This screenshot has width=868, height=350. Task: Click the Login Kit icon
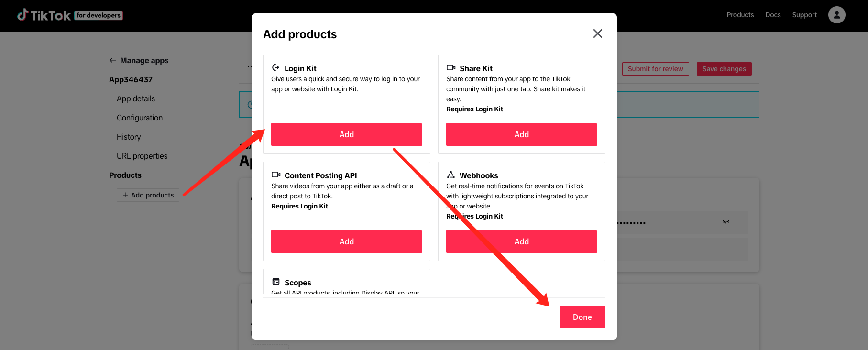click(276, 68)
